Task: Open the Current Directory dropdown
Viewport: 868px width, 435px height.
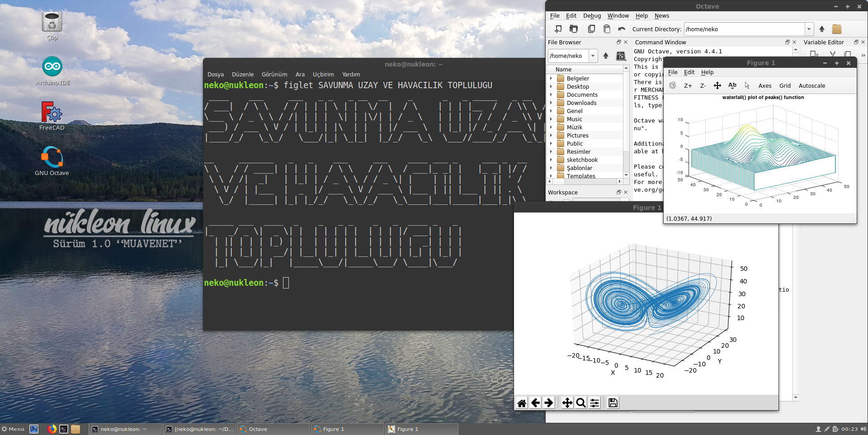Action: (x=809, y=29)
